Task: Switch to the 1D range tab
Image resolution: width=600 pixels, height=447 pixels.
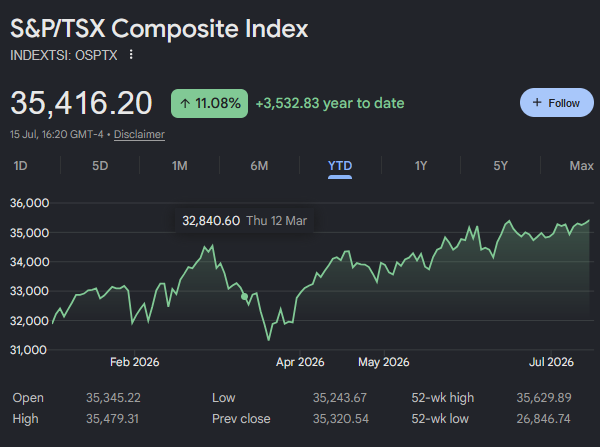Action: point(20,166)
